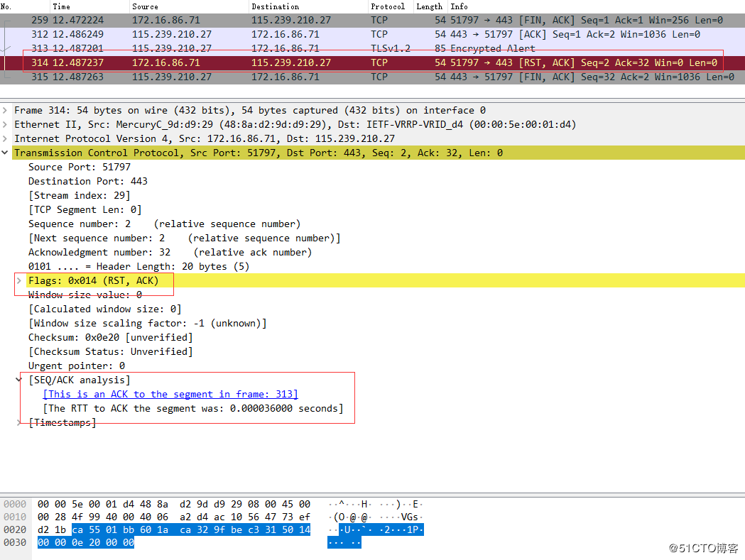Click the hex bytes row at offset 0020
The image size is (745, 560).
click(174, 530)
